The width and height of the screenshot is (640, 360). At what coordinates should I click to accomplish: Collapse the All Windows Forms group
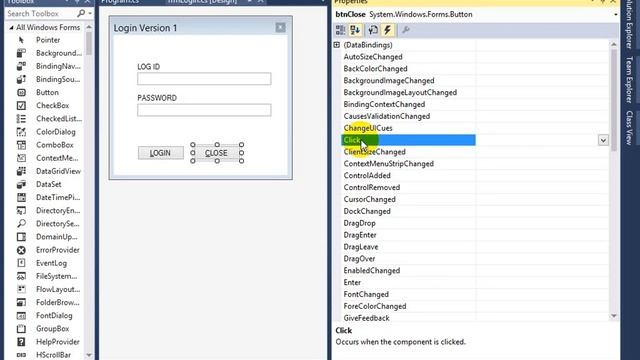point(11,27)
